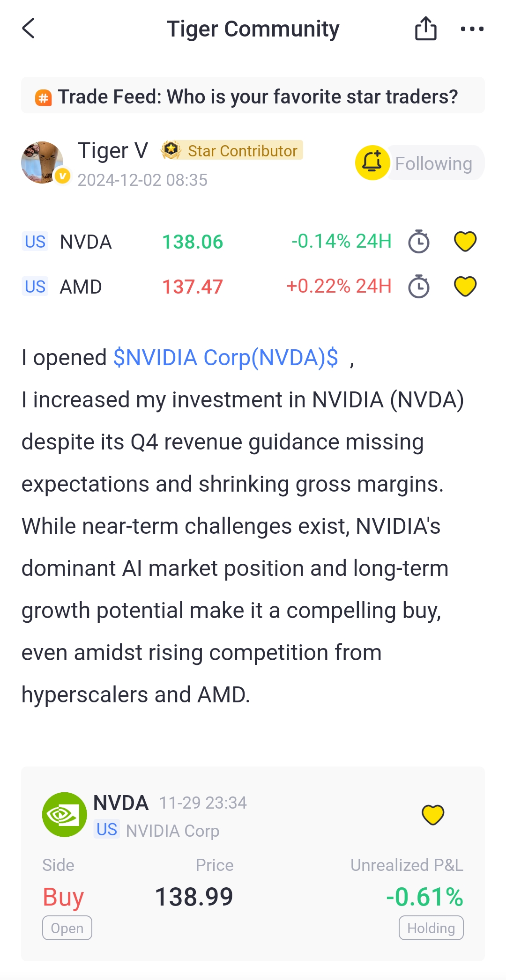Tap the NVIDIA logo in trade card
This screenshot has height=980, width=506.
(65, 815)
